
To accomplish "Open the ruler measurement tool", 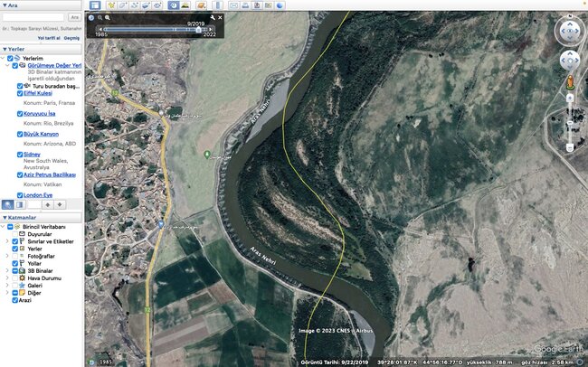I will (218, 5).
